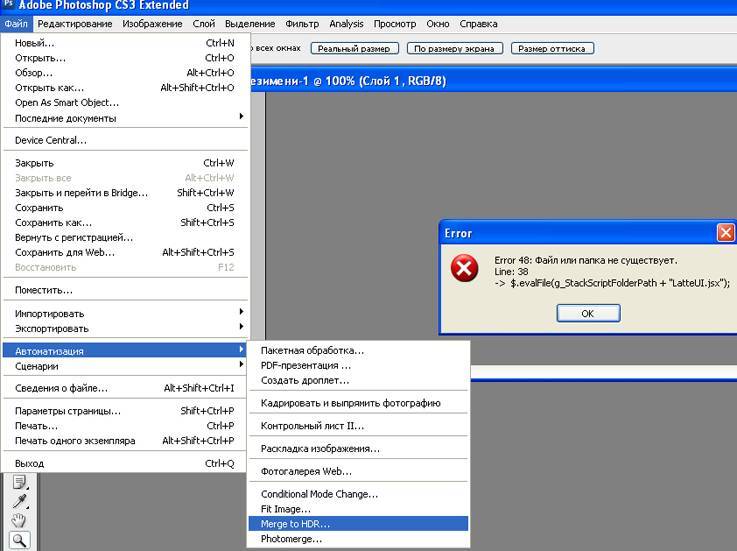Open the Слой menu
737x551 pixels.
204,24
